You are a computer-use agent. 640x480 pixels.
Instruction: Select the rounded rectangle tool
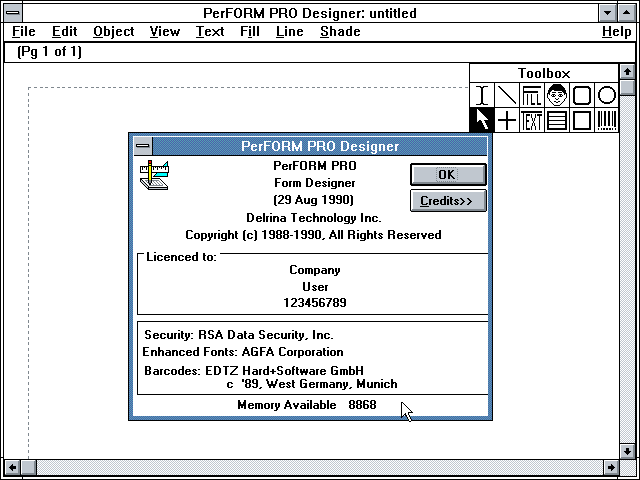coord(582,95)
